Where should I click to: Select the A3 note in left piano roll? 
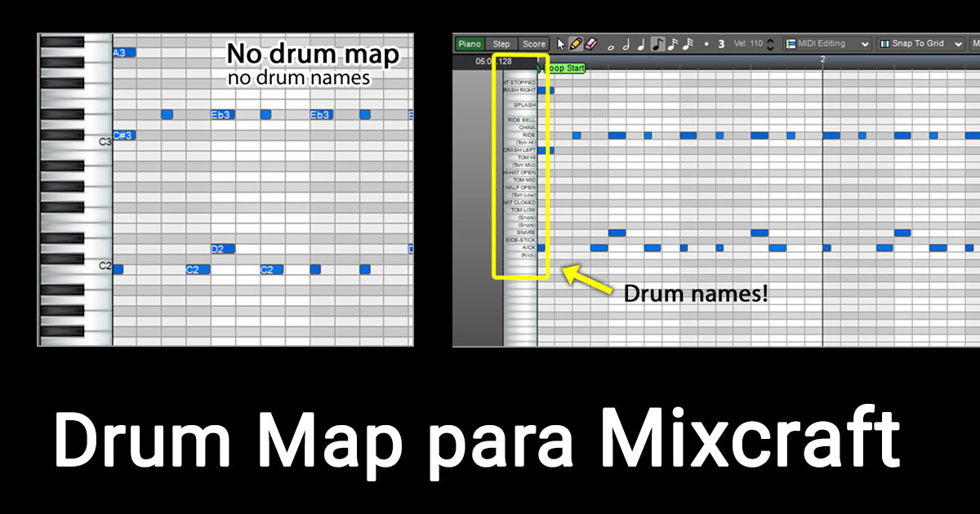point(124,52)
